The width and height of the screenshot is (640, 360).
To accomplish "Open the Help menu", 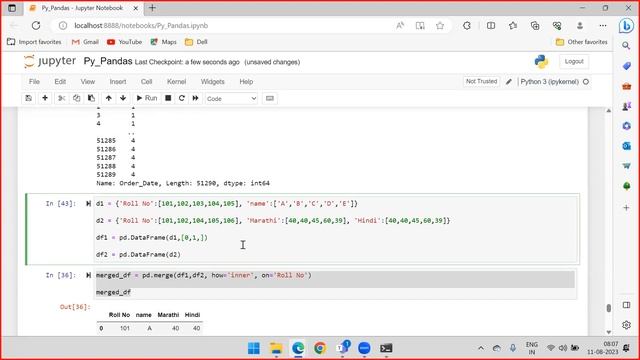I will coord(246,82).
